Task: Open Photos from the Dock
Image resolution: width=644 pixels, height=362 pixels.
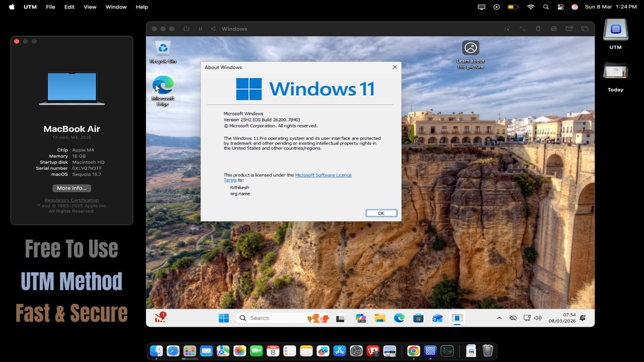Action: click(239, 351)
